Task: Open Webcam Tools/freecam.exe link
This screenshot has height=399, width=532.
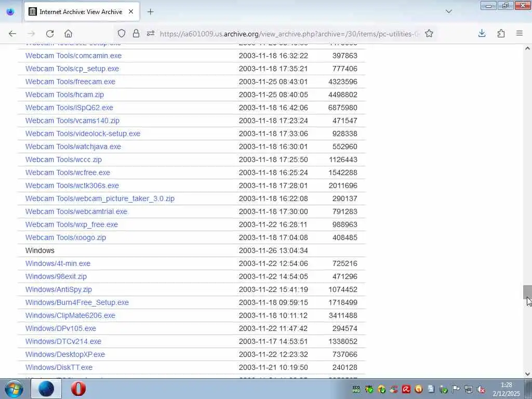Action: 70,82
